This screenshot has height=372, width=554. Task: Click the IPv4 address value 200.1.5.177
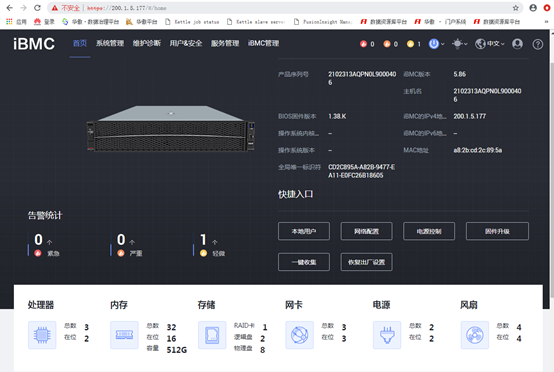pos(470,116)
